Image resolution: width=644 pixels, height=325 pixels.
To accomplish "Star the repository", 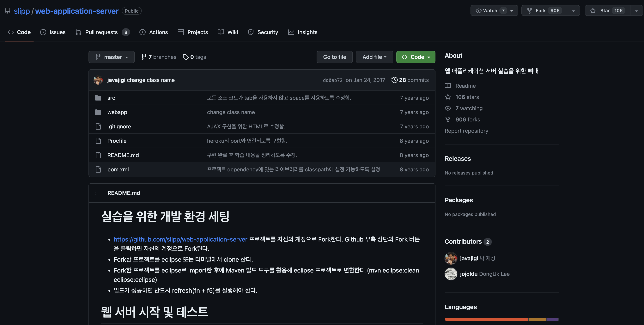I will click(607, 10).
